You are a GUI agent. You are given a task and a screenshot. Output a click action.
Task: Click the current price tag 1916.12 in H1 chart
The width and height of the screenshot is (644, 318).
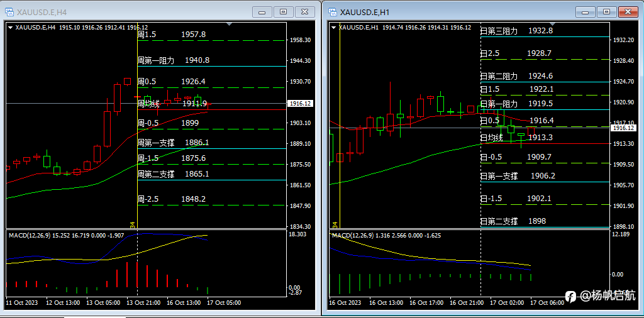tap(623, 128)
